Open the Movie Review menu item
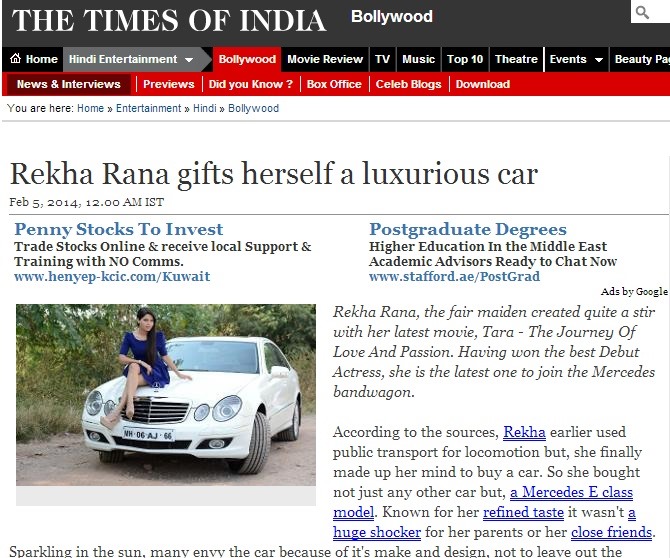Viewport: 670px width, 558px height. [x=325, y=59]
